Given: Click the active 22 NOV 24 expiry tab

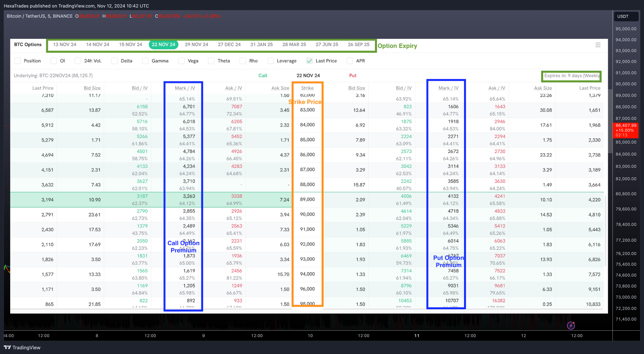Looking at the screenshot, I should [164, 45].
